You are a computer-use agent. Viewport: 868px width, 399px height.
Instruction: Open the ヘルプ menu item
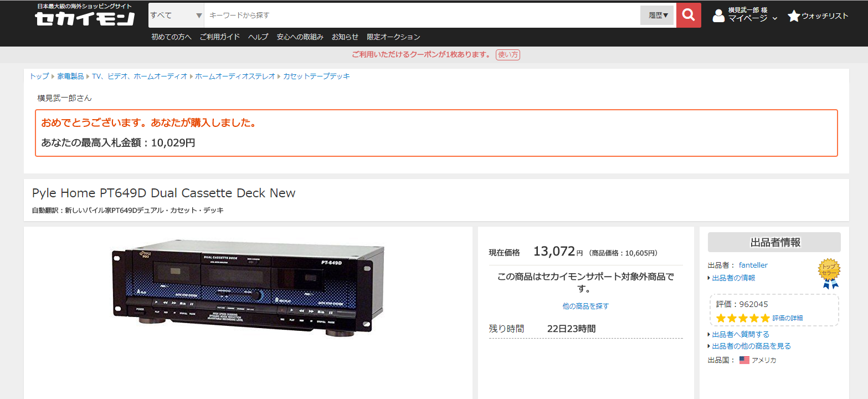tap(258, 37)
